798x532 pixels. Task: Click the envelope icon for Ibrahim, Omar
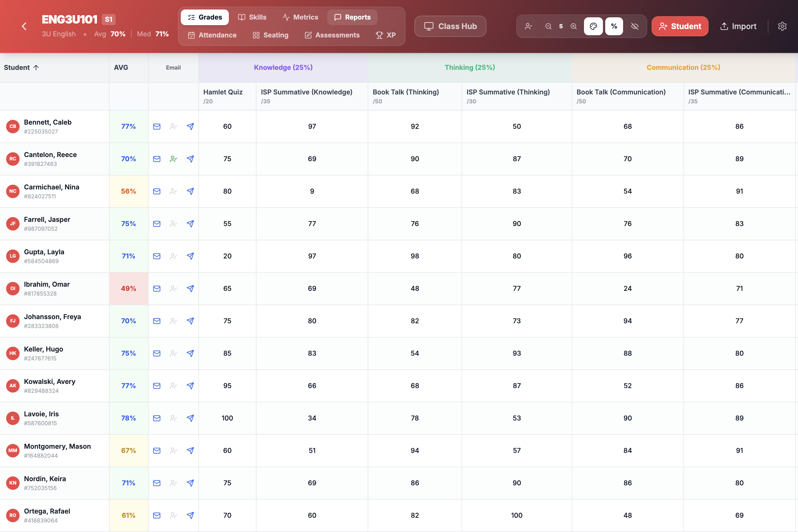point(156,288)
